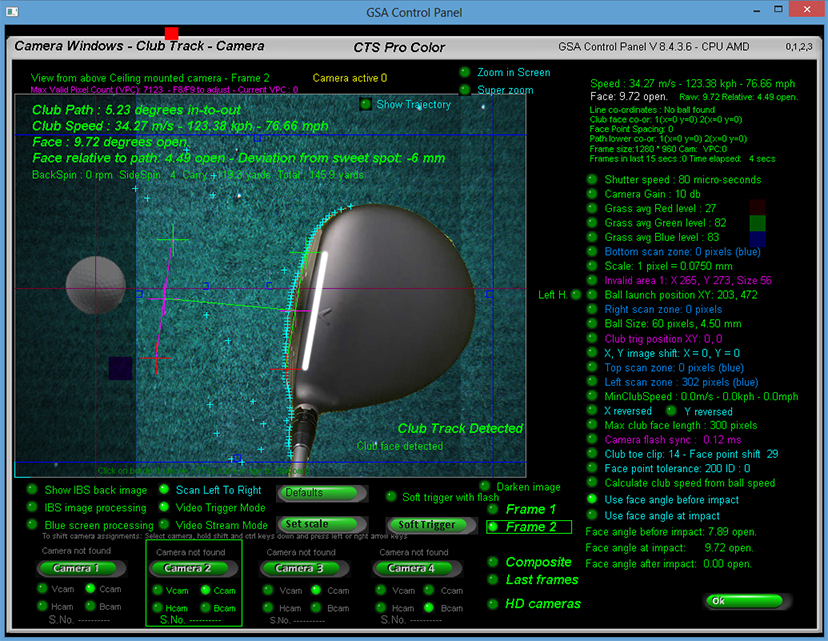Click the GSA Control Panel window icon

(12, 11)
